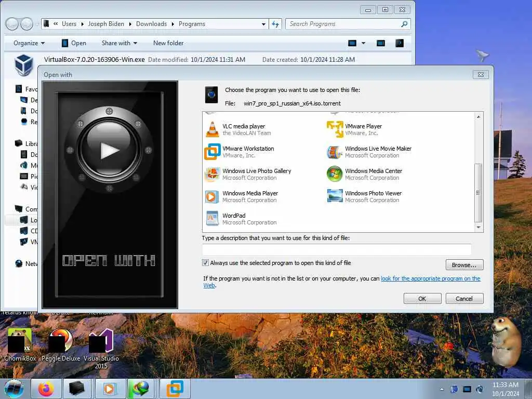
Task: Select Windows Media Center icon
Action: 335,174
